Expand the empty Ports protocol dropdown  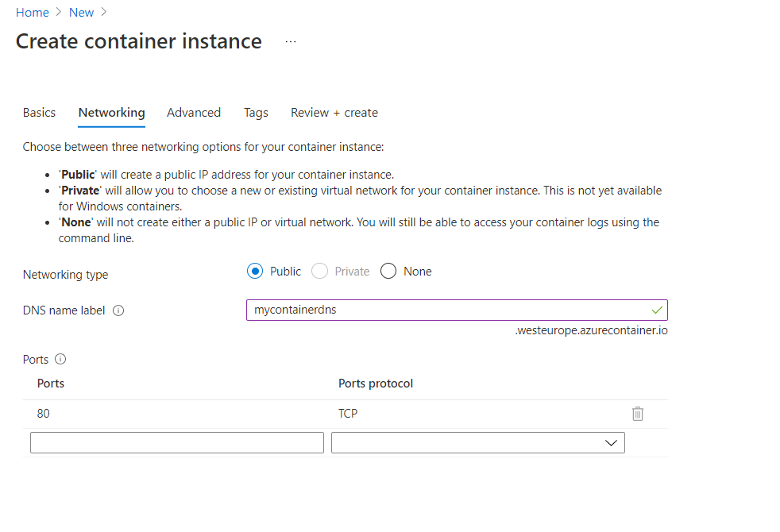click(x=478, y=443)
